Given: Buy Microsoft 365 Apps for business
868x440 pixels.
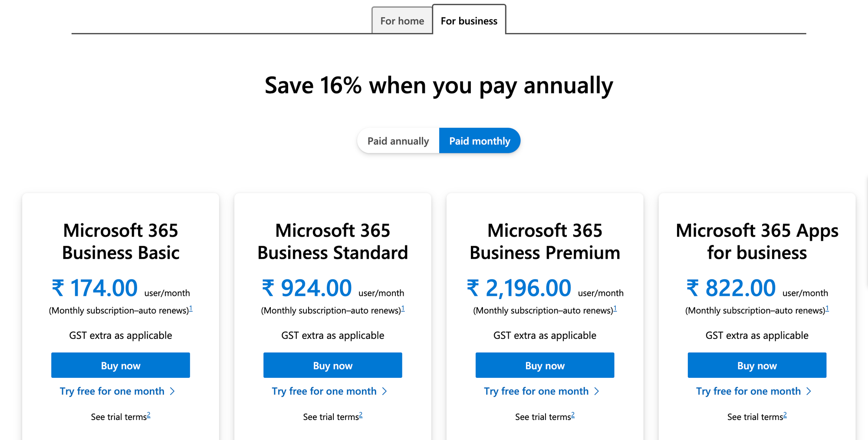Looking at the screenshot, I should coord(757,365).
